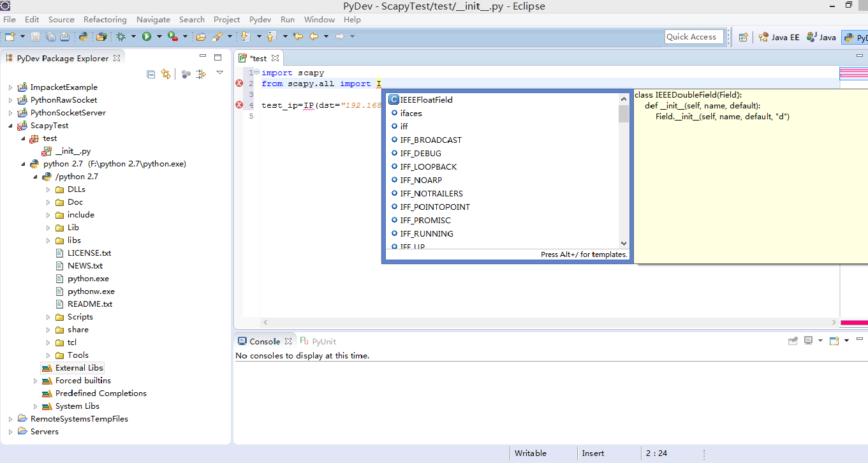Click the Print icon in toolbar

(x=64, y=36)
